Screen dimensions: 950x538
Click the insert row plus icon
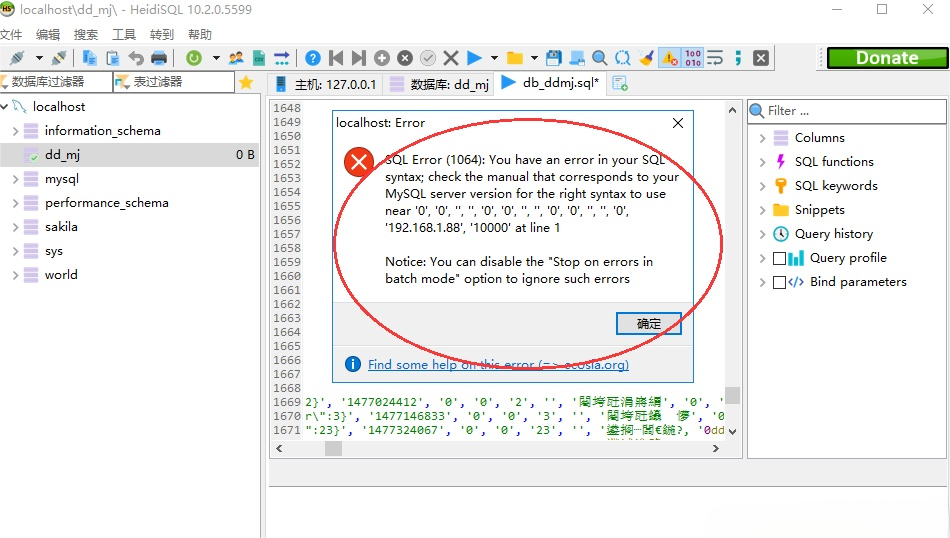[x=382, y=58]
